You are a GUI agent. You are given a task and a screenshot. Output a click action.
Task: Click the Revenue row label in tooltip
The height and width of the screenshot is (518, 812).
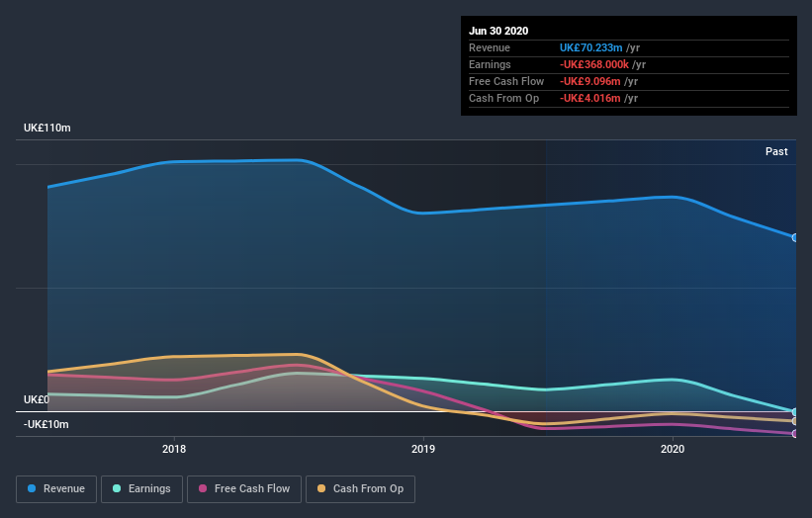click(x=490, y=47)
